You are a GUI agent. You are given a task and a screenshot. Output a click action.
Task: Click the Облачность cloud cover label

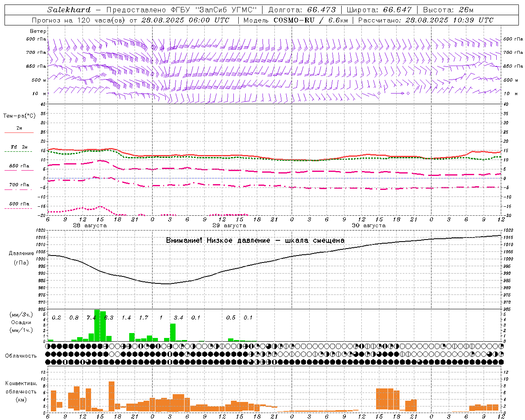coord(21,356)
